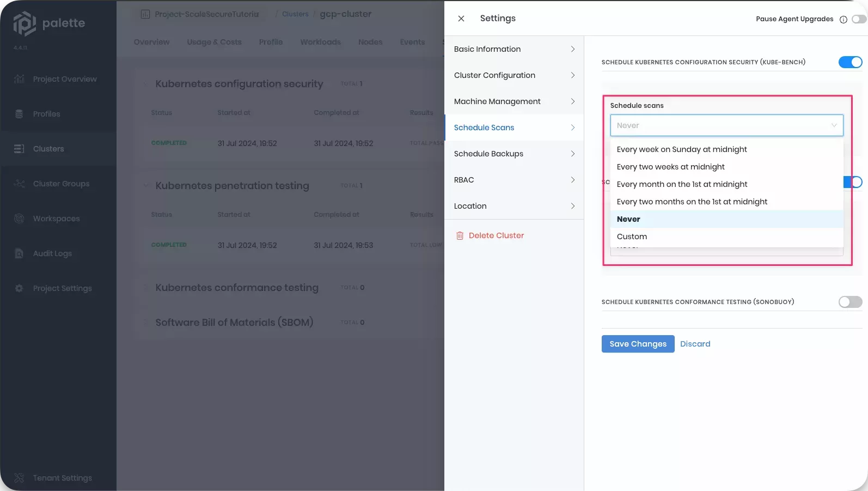Select Every week on Sunday at midnight

click(x=682, y=149)
